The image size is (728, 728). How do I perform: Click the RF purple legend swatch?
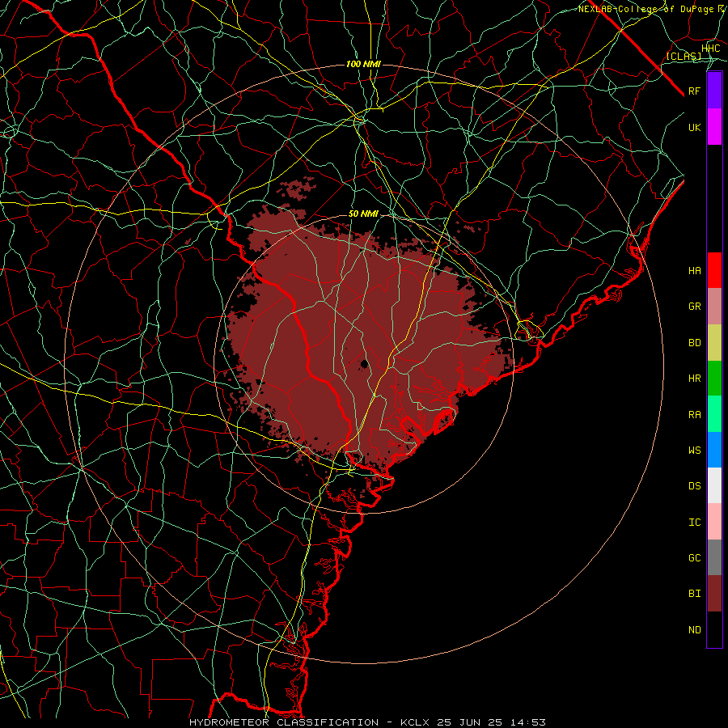(714, 91)
